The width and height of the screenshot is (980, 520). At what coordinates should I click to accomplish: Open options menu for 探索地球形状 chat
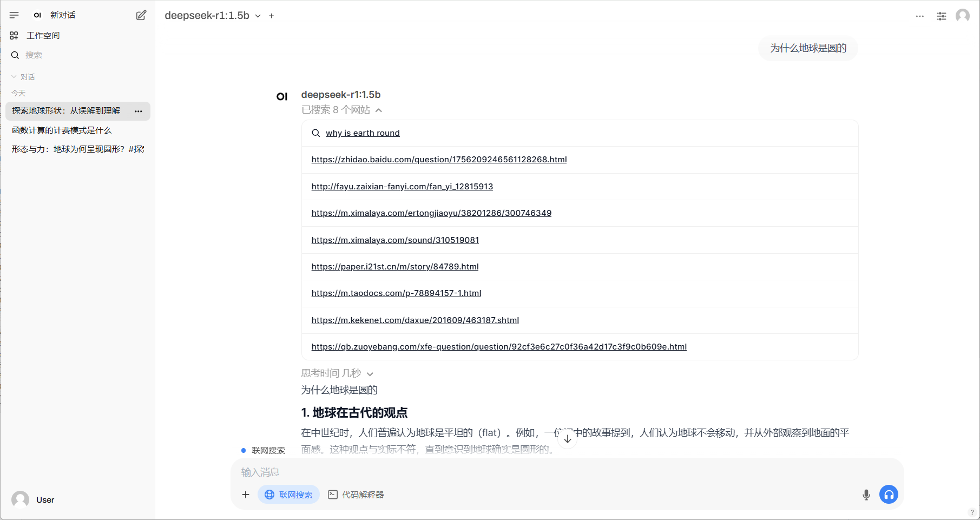point(139,111)
